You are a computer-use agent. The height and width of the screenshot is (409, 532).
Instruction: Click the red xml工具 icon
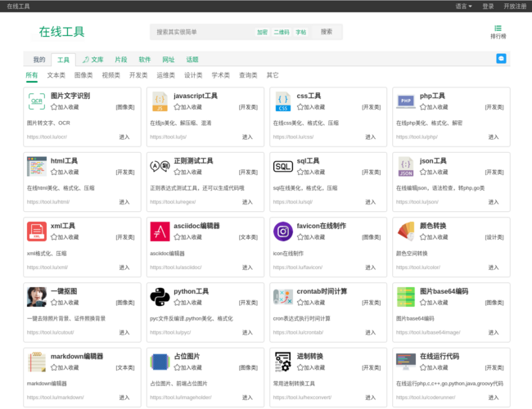tap(37, 231)
